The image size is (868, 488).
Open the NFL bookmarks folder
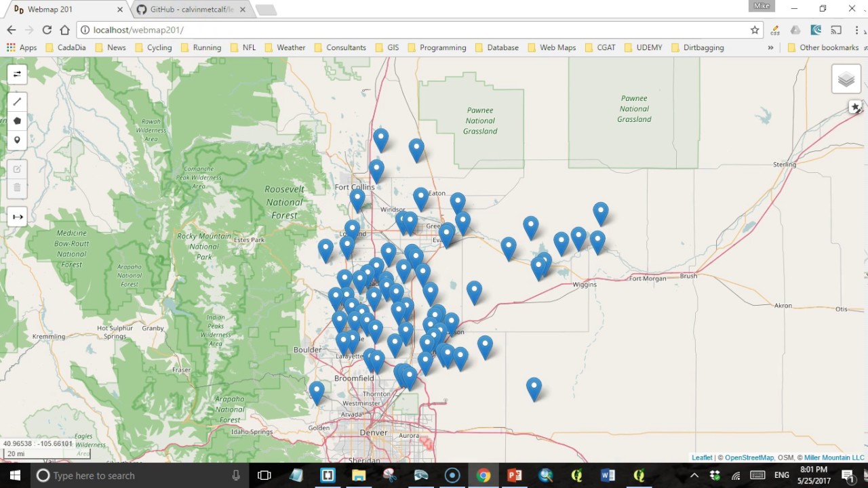(x=243, y=47)
